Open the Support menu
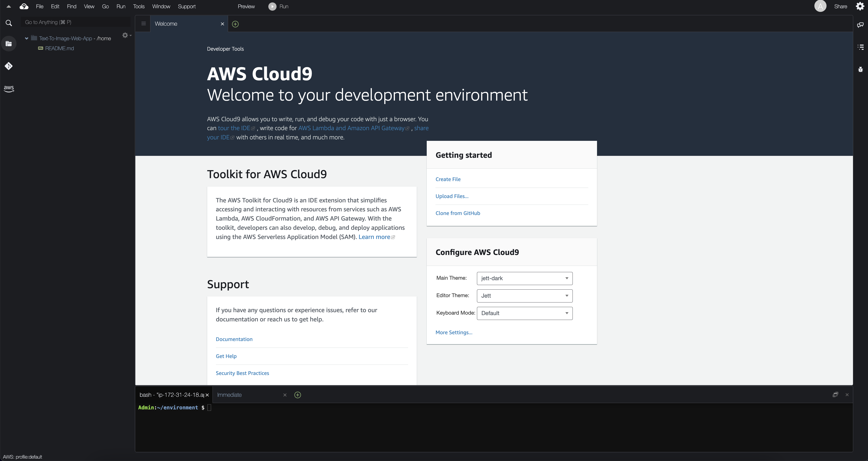868x461 pixels. [187, 6]
